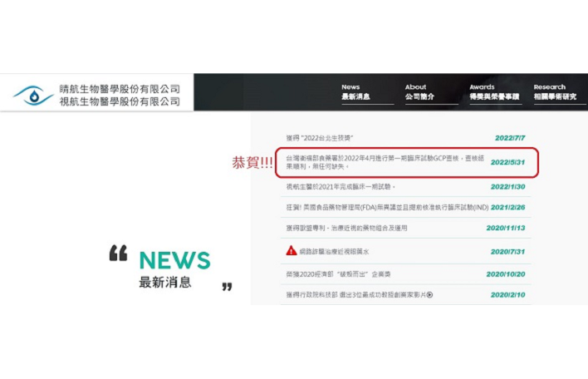Open the 破殼而出 企業獎 news item
This screenshot has height=379, width=588.
pos(338,274)
